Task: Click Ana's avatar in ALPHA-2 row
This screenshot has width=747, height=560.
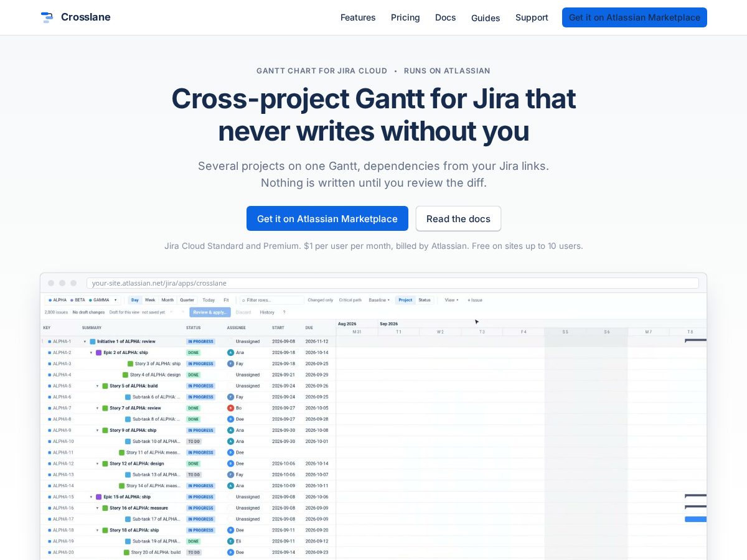Action: [231, 353]
